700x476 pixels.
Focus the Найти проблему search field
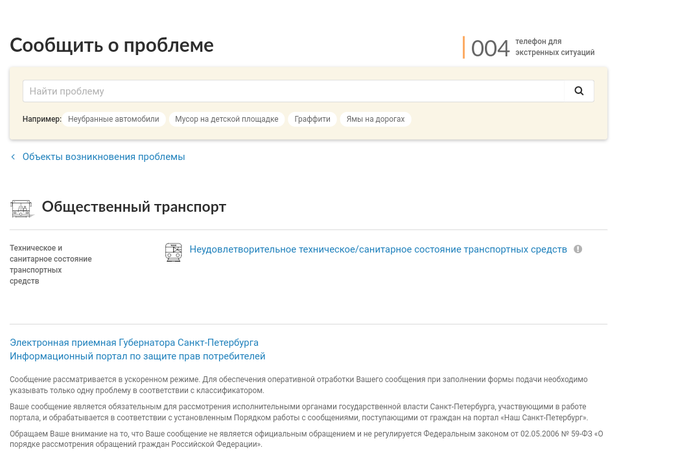(x=295, y=91)
